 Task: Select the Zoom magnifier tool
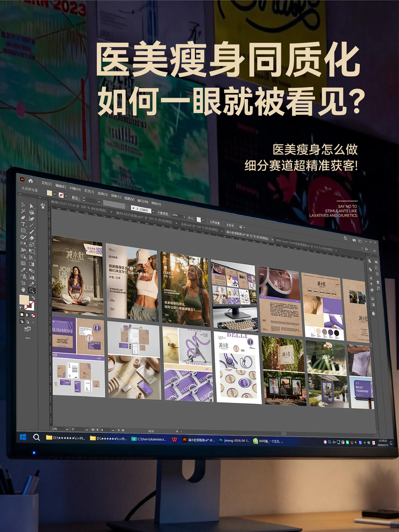32,290
